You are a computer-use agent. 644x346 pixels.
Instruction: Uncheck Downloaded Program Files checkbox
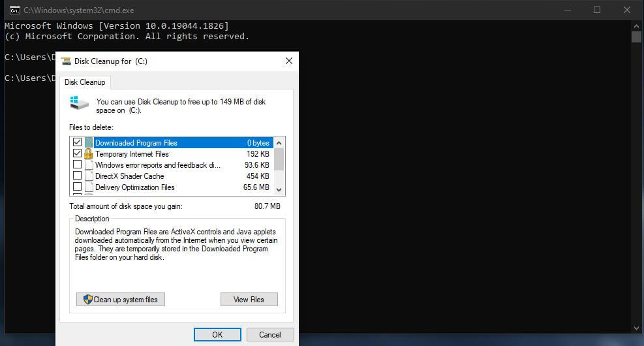pos(77,142)
